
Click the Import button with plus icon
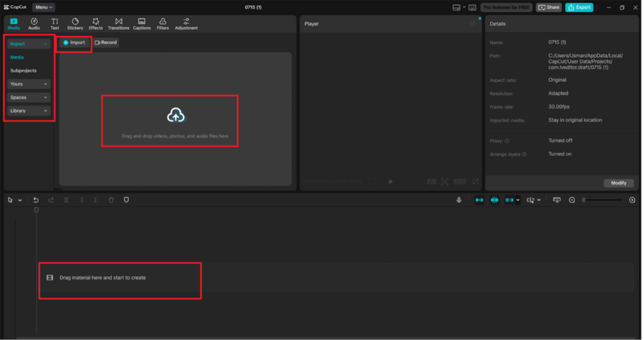point(74,42)
